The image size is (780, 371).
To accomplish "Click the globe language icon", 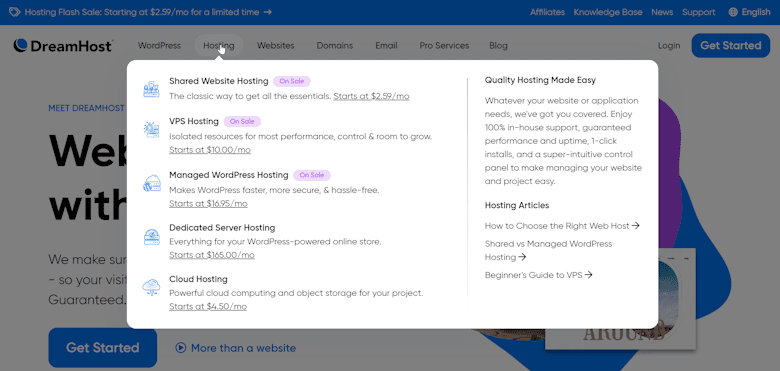I will pos(733,12).
